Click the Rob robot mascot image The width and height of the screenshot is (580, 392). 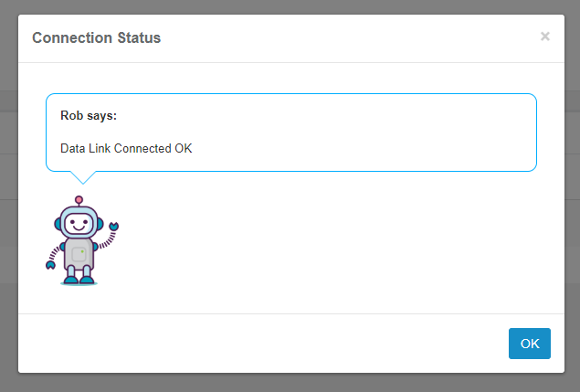pos(82,240)
